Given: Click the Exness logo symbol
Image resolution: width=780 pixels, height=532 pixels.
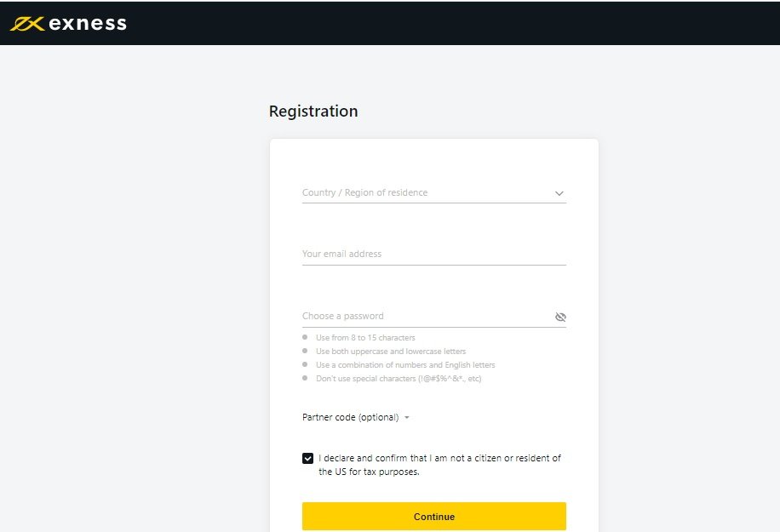Looking at the screenshot, I should [26, 24].
